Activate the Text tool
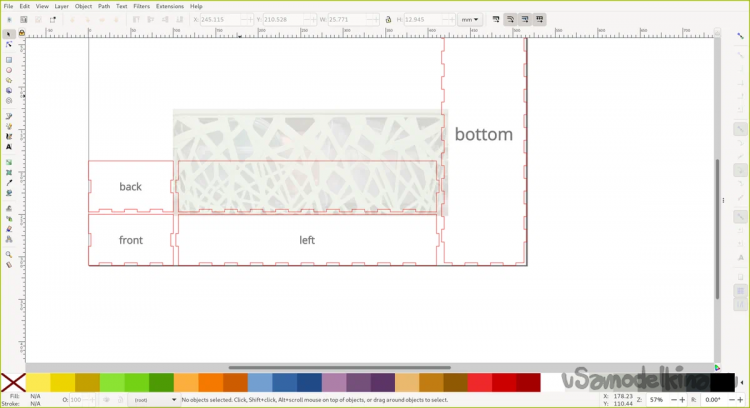Screen dimensions: 750x408 [9, 146]
